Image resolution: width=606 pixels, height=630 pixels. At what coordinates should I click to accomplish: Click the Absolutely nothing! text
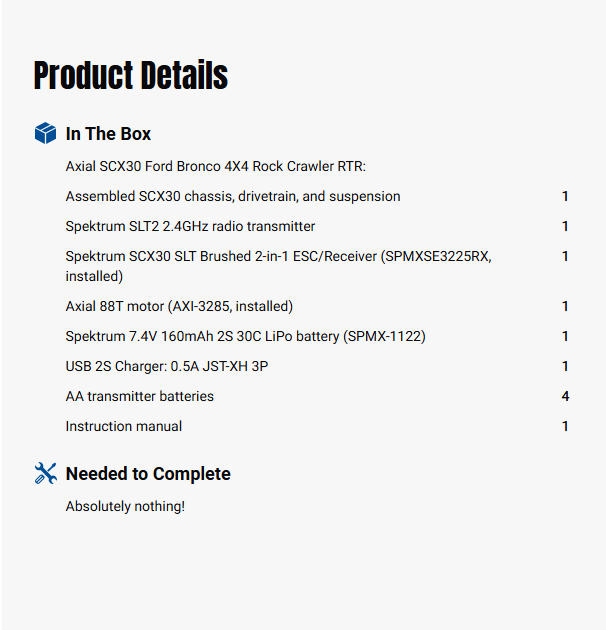[x=125, y=506]
